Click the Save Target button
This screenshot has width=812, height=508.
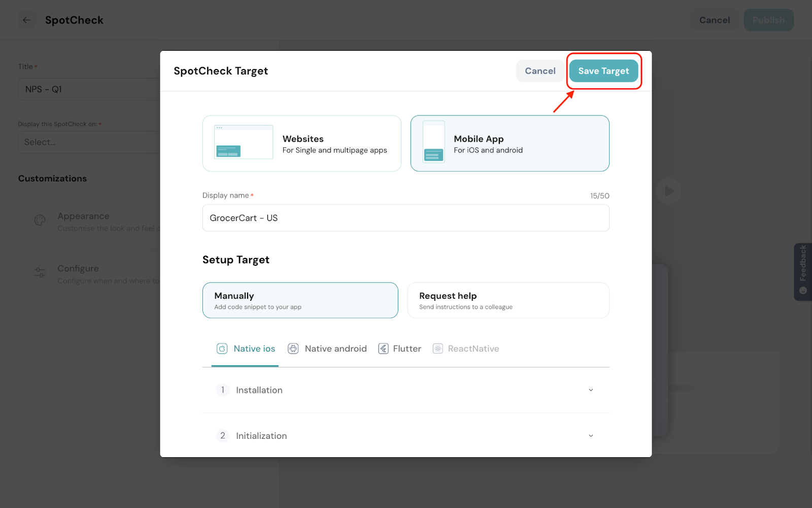(603, 71)
